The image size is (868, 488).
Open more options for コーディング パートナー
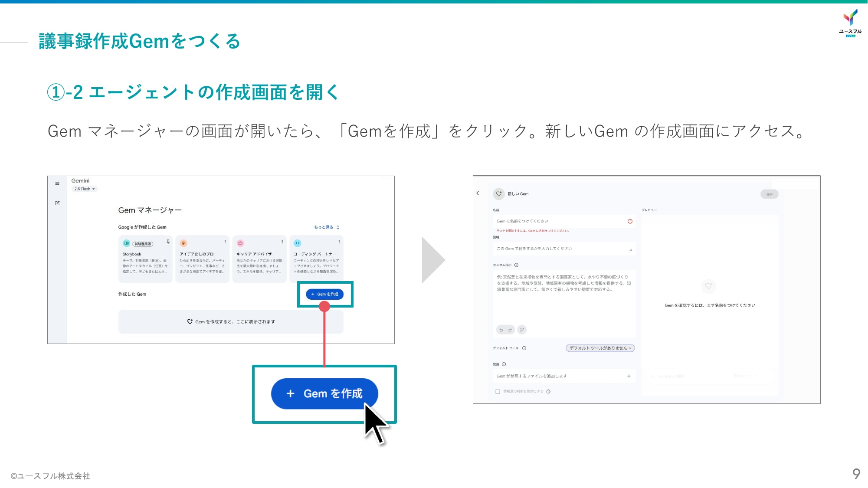click(339, 242)
